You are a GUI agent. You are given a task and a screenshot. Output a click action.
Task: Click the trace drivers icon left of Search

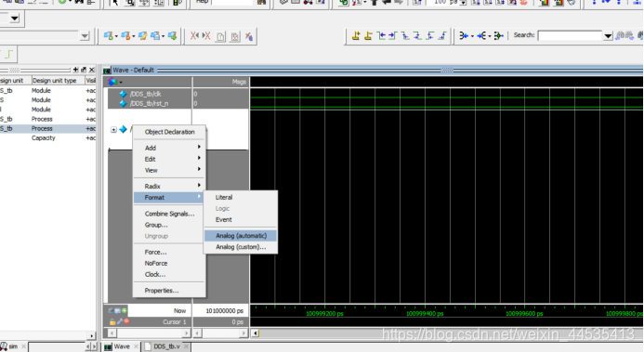tap(464, 35)
